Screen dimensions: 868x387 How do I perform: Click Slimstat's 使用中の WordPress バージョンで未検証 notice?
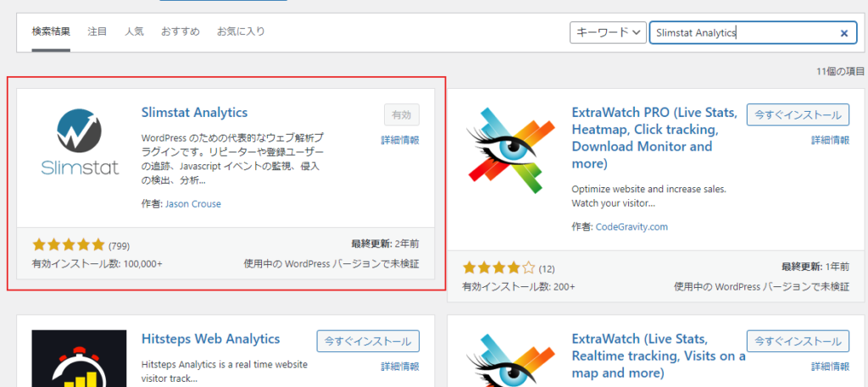click(331, 263)
